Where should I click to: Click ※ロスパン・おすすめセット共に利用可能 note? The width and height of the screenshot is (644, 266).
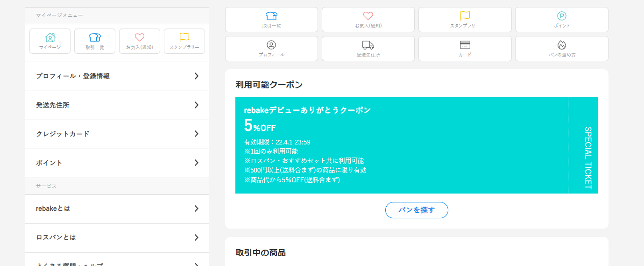point(304,161)
